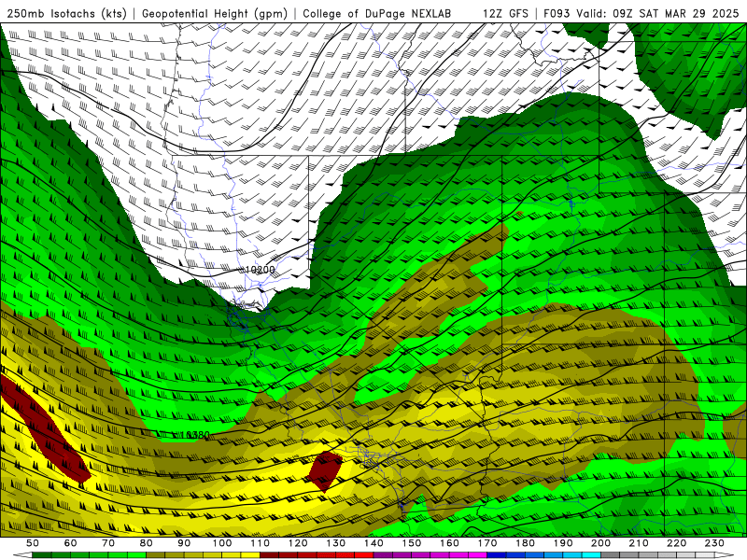This screenshot has width=747, height=560.
Task: Click the 210 tick label on colorbar
Action: (639, 543)
